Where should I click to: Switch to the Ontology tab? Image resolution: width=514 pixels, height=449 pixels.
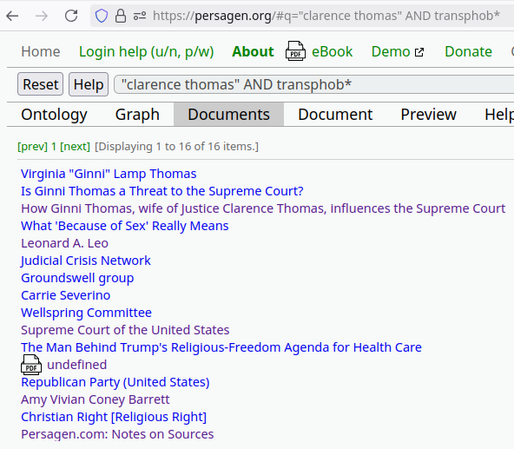(54, 115)
